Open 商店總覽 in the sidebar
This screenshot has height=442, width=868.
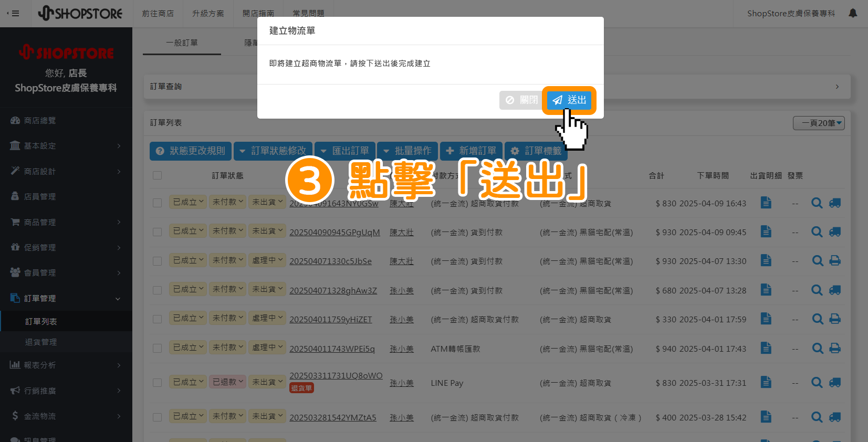click(x=66, y=121)
